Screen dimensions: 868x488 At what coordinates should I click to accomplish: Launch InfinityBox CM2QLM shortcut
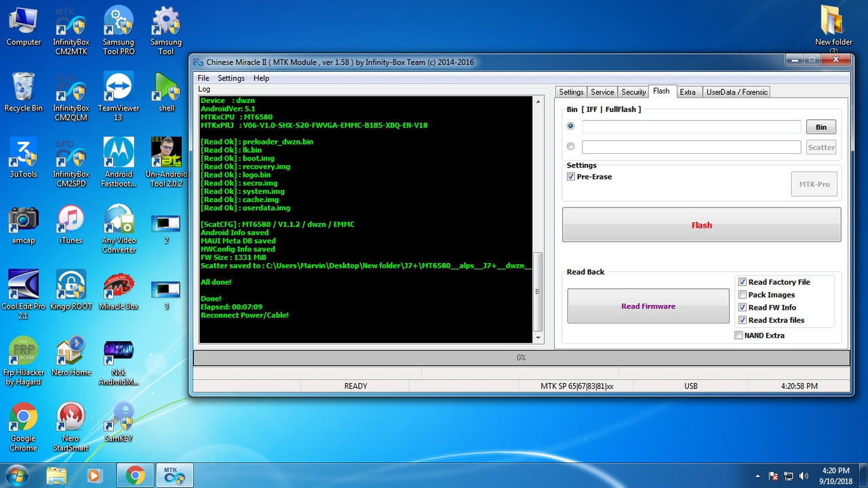[71, 98]
